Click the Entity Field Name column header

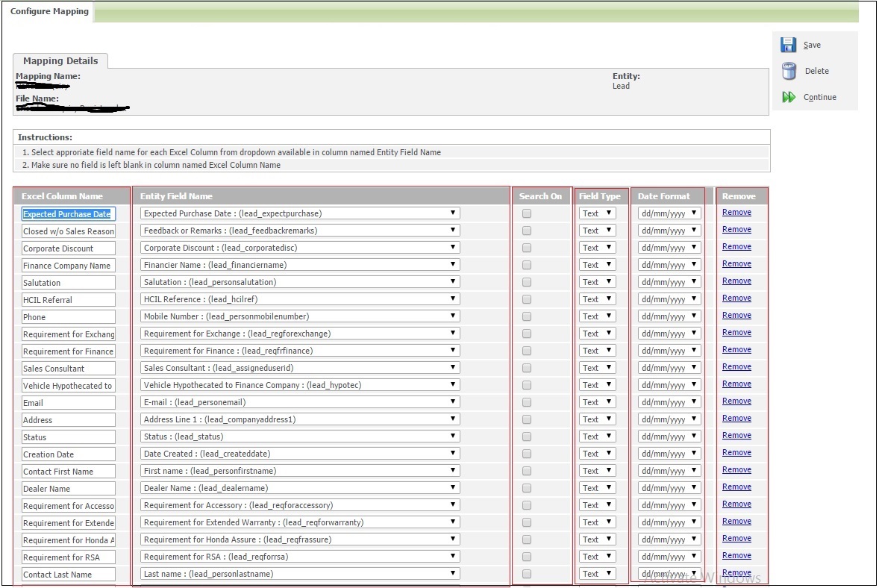(176, 196)
